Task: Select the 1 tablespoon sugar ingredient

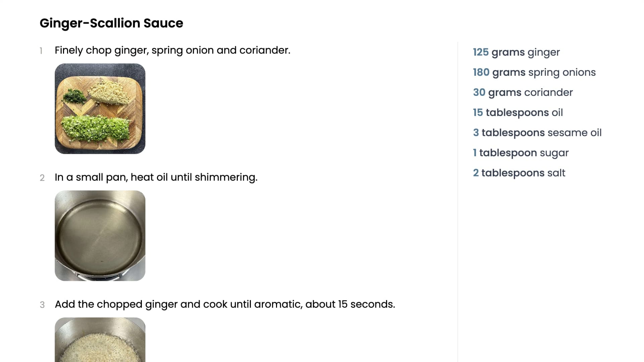Action: pyautogui.click(x=521, y=153)
